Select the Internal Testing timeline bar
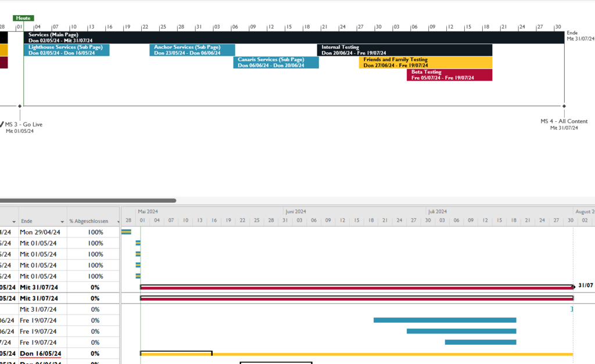 tap(405, 50)
